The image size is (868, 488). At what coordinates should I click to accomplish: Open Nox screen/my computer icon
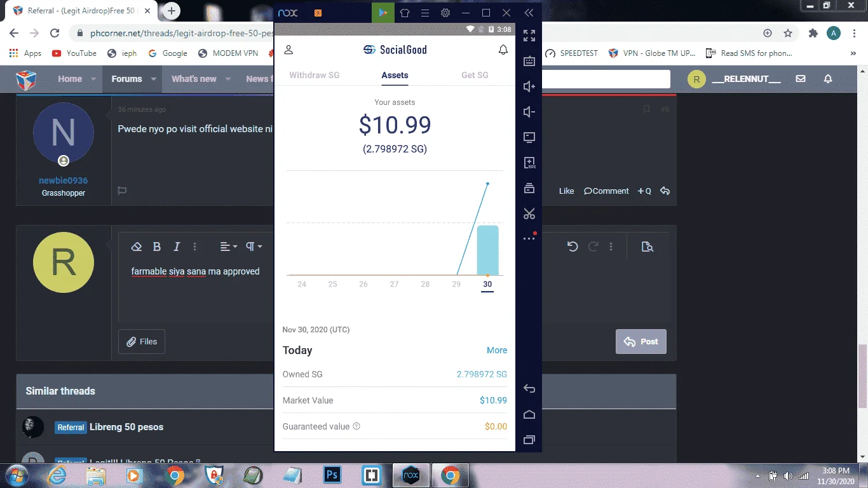click(529, 137)
